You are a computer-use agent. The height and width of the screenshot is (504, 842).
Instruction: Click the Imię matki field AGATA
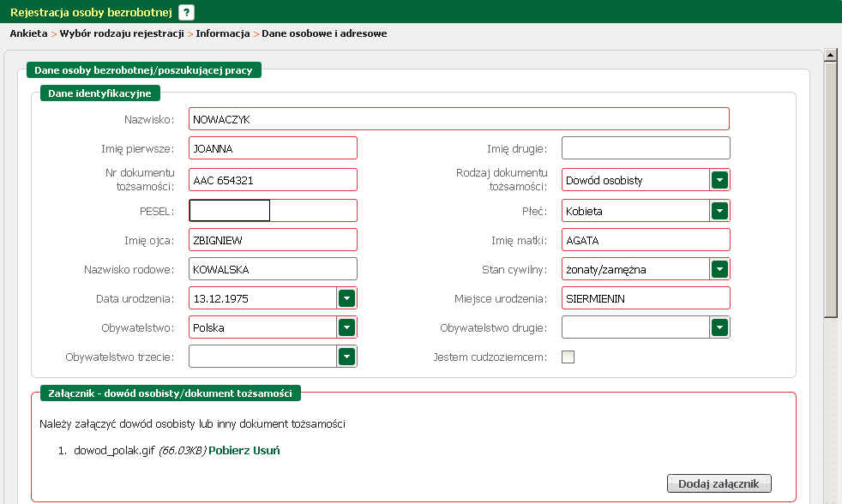[646, 240]
